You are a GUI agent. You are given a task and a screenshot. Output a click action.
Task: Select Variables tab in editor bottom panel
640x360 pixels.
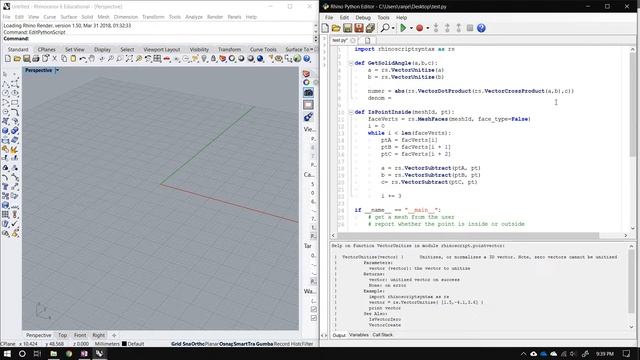(359, 335)
